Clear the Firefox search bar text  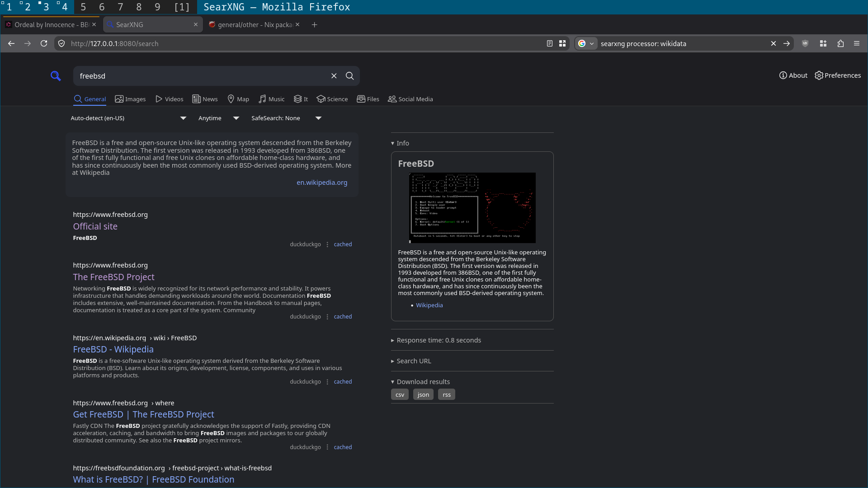point(774,43)
